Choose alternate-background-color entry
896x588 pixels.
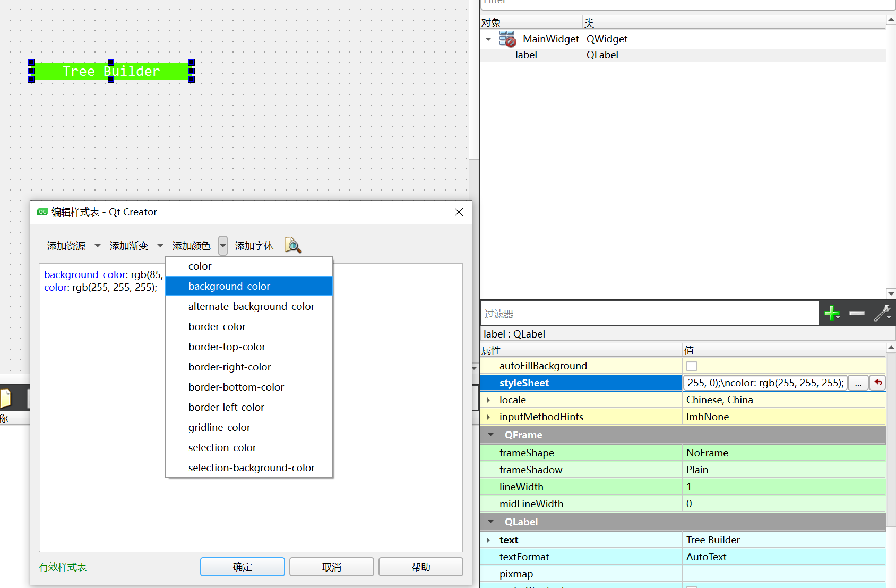(x=249, y=307)
